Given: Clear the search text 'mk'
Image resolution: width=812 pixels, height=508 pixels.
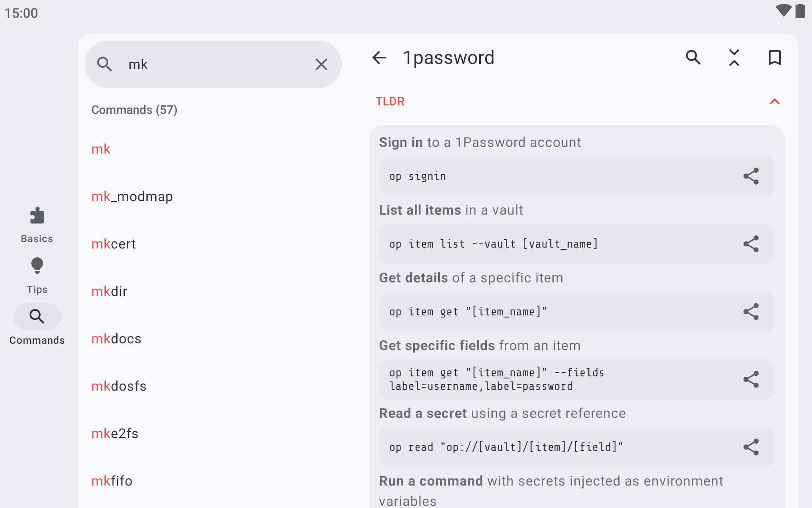Looking at the screenshot, I should (x=321, y=64).
